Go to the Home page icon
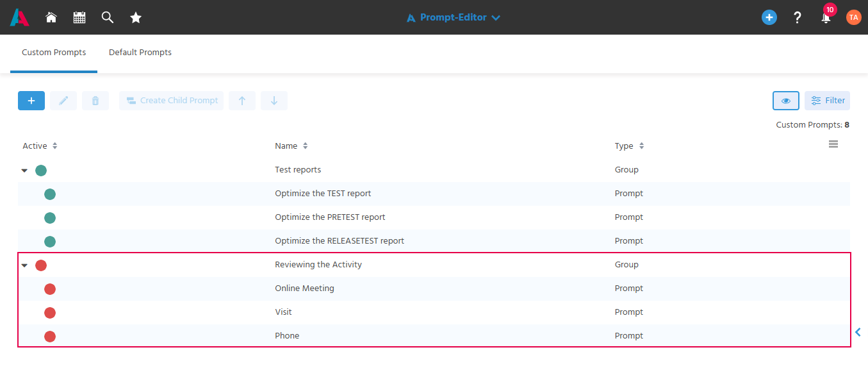The height and width of the screenshot is (368, 868). pyautogui.click(x=51, y=17)
